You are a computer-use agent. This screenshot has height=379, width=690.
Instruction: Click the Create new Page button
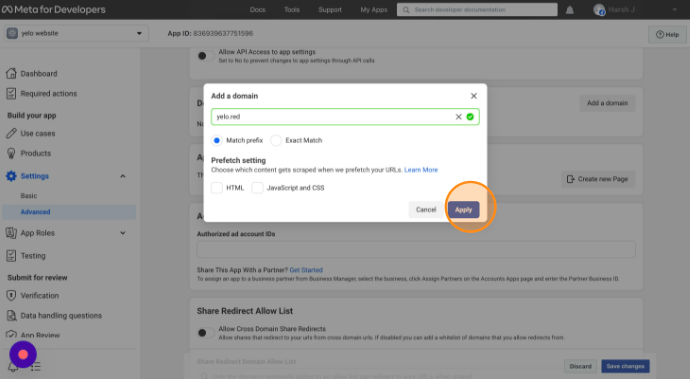[x=598, y=179]
